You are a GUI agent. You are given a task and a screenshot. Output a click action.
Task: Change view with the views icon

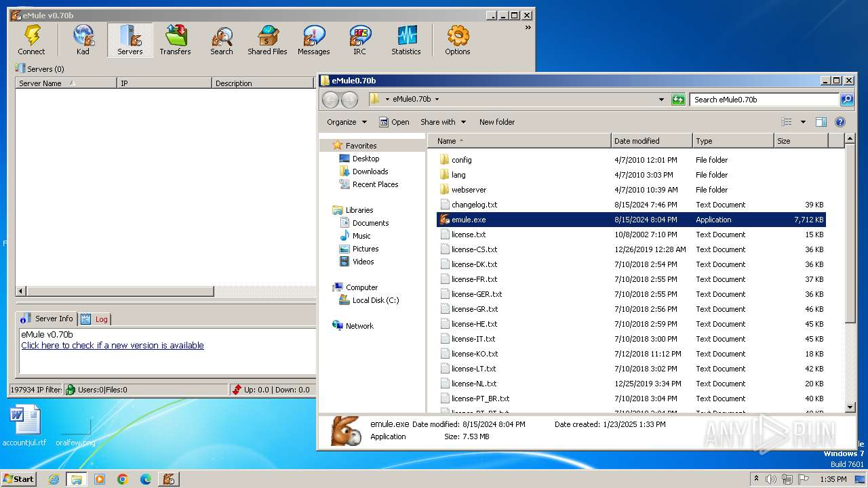click(787, 122)
